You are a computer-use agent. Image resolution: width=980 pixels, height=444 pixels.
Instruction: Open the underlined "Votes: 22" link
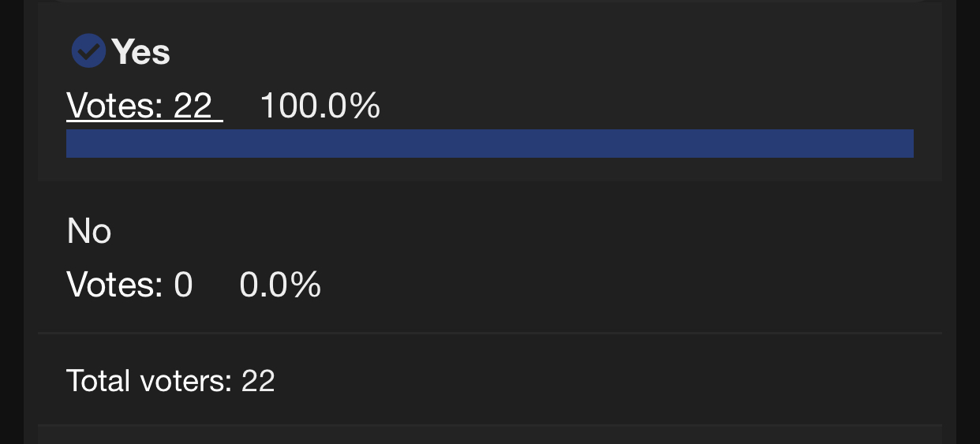(x=144, y=106)
